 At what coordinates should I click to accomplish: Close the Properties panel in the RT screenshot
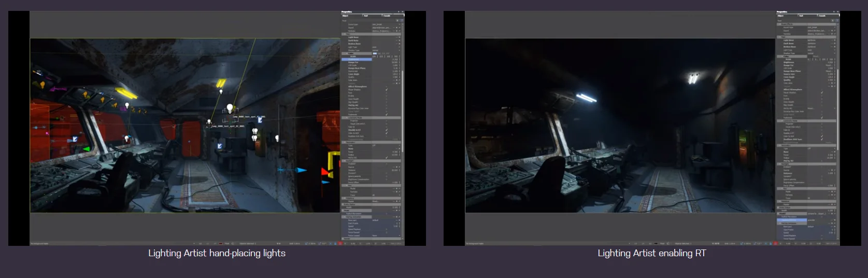pyautogui.click(x=837, y=12)
